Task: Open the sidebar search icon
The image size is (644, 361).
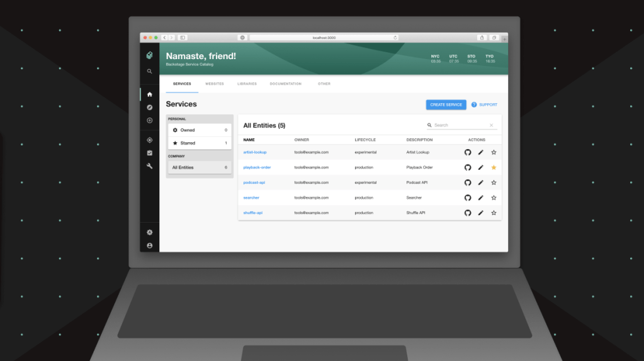Action: pos(149,71)
